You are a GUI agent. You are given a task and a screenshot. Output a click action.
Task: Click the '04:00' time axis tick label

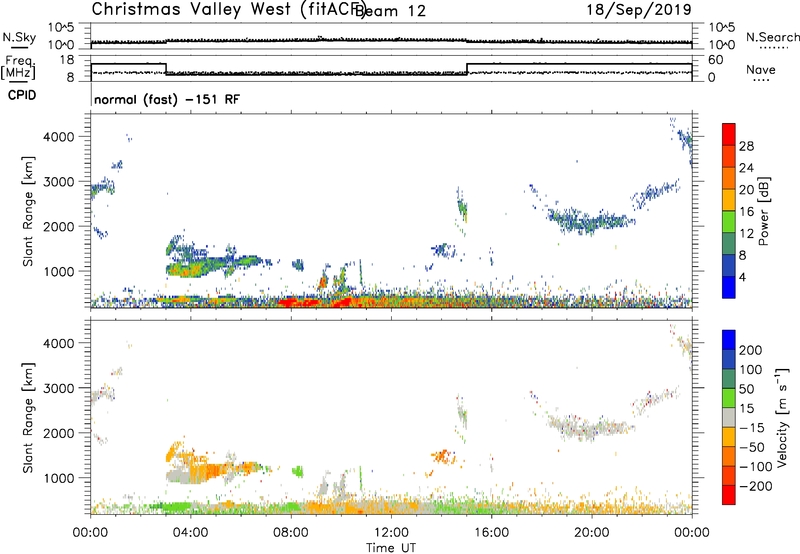pos(191,533)
